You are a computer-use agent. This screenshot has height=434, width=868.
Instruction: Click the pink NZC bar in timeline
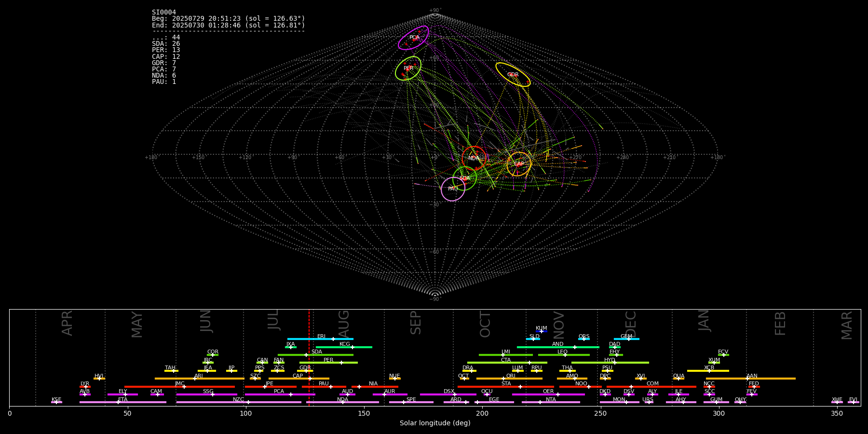click(239, 402)
